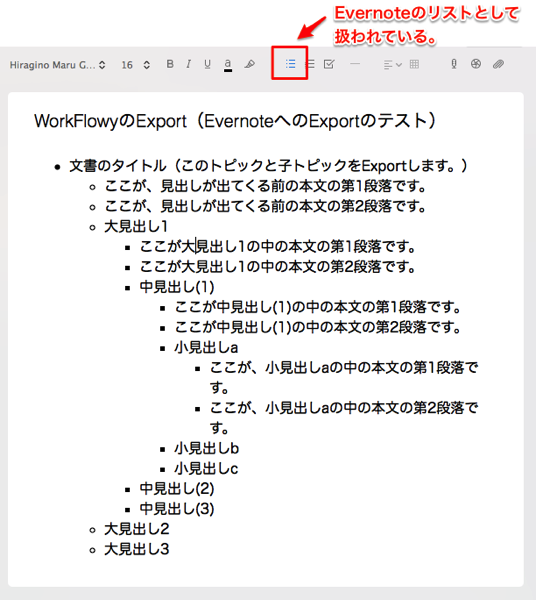Click ここが中見出し(1)の中の本文の第2段落です
The width and height of the screenshot is (536, 600).
318,327
